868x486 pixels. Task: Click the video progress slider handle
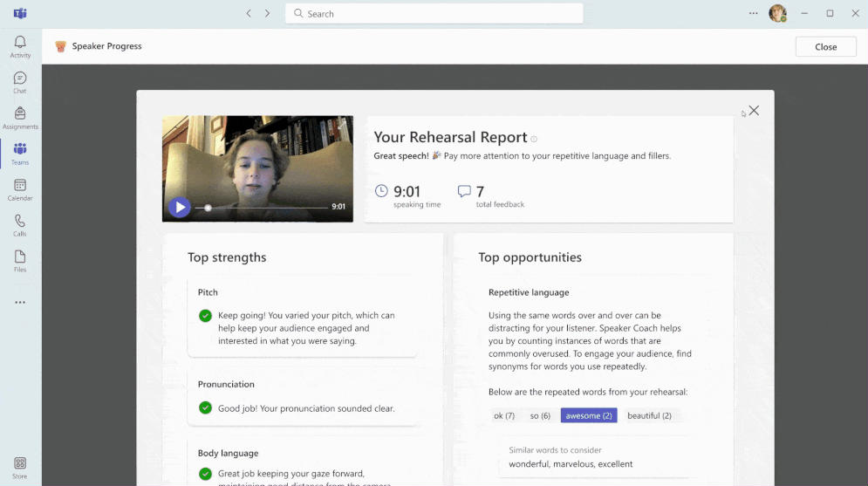tap(208, 209)
